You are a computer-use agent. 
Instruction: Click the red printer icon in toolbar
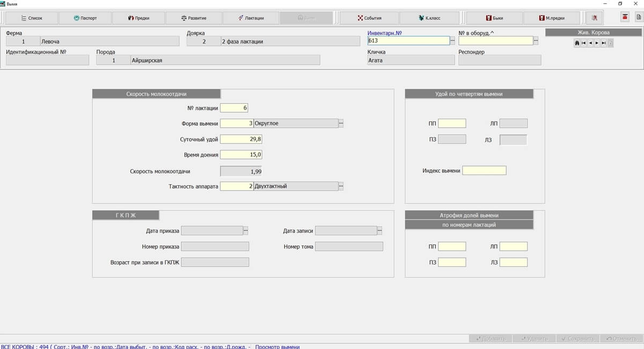625,17
